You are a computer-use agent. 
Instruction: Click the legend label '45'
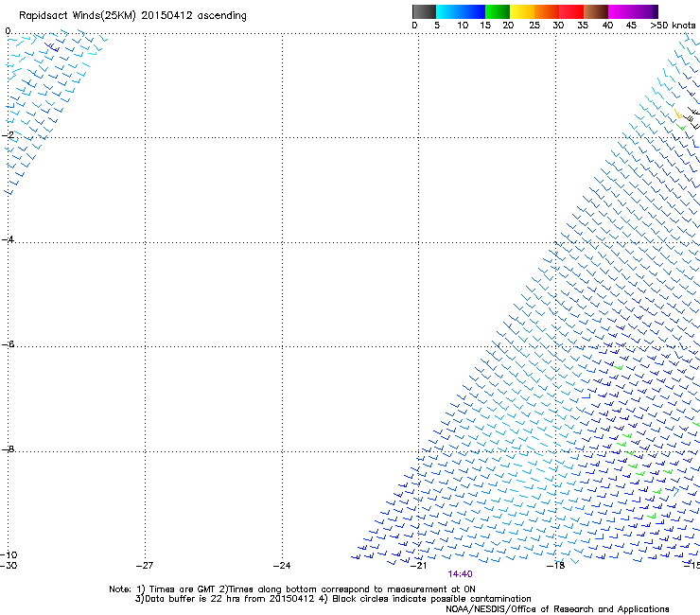[x=631, y=26]
